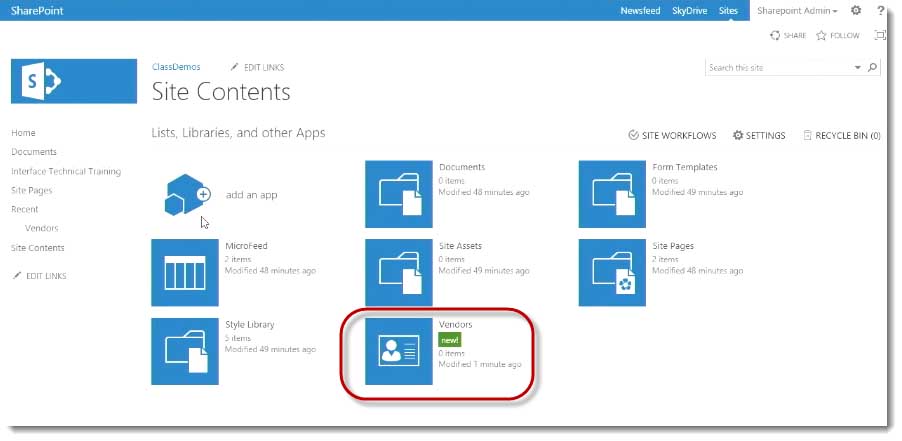Click the add an app icon
902x441 pixels.
(186, 194)
